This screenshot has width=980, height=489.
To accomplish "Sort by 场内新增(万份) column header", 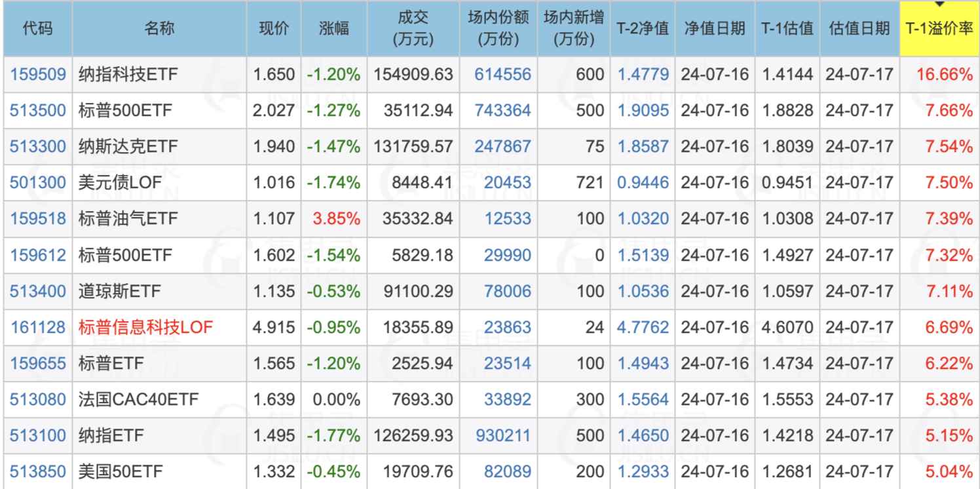I will tap(573, 28).
